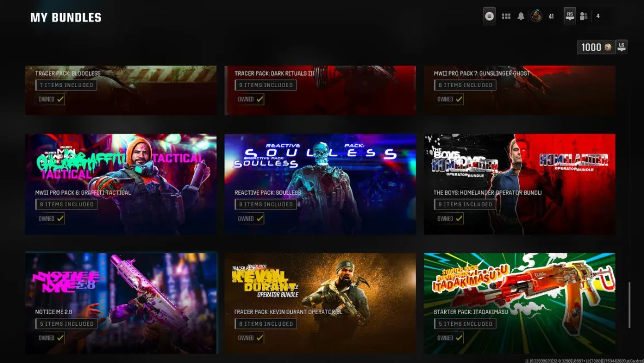644x363 pixels.
Task: Click the 'Tracer Pack: Dark Rituals III' title
Action: tap(274, 73)
